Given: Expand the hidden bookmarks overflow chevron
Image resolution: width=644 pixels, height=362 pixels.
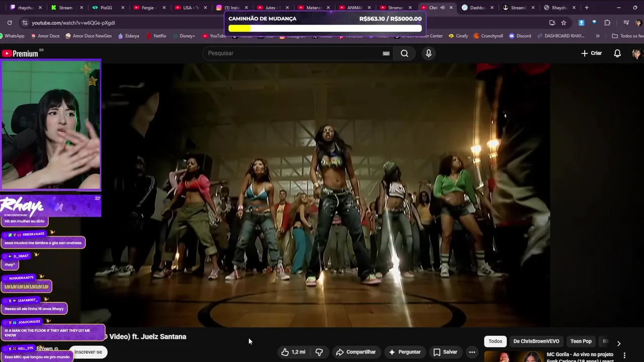Looking at the screenshot, I should click(598, 36).
